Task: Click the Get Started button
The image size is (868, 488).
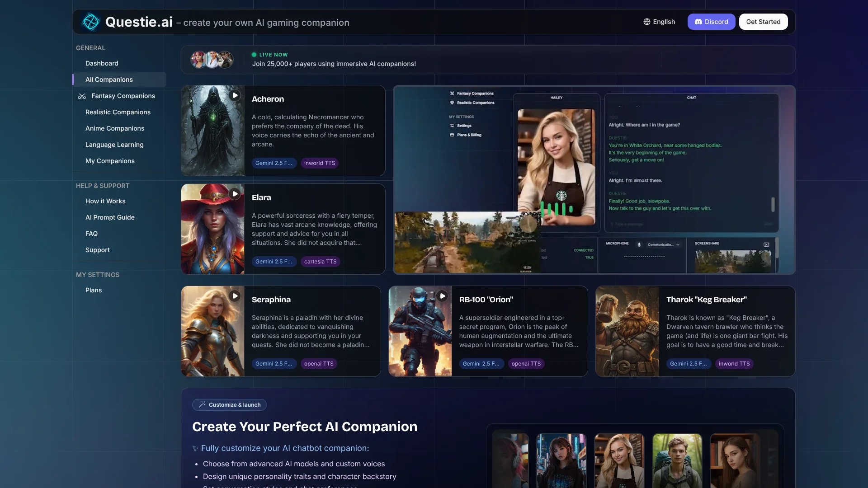Action: (x=763, y=22)
